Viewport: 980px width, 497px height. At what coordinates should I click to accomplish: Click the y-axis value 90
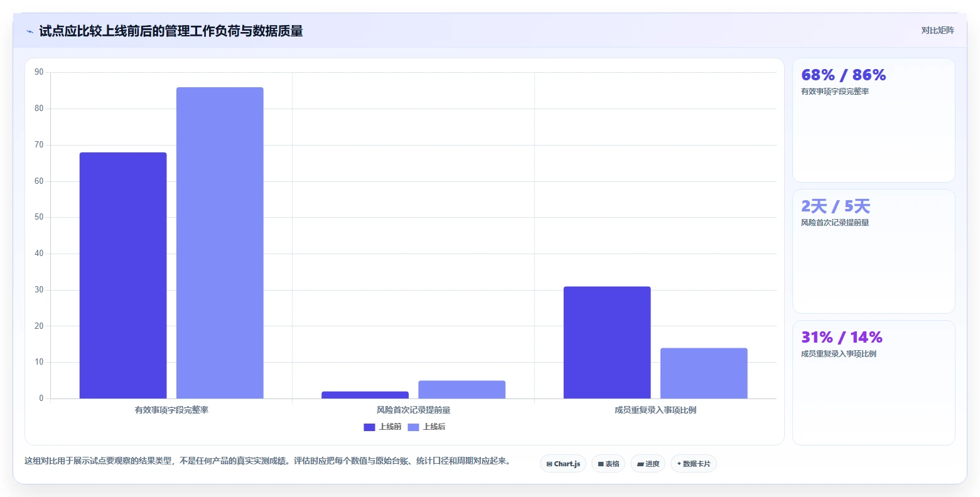pyautogui.click(x=40, y=72)
